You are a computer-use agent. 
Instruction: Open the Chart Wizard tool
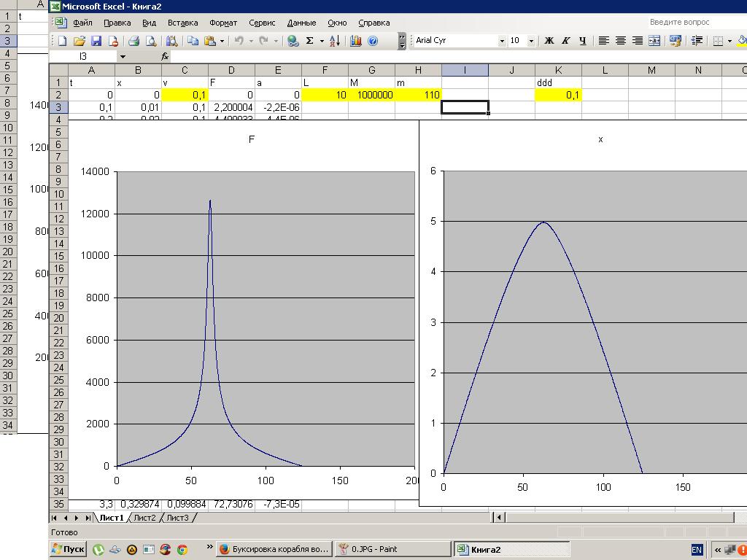coord(356,41)
